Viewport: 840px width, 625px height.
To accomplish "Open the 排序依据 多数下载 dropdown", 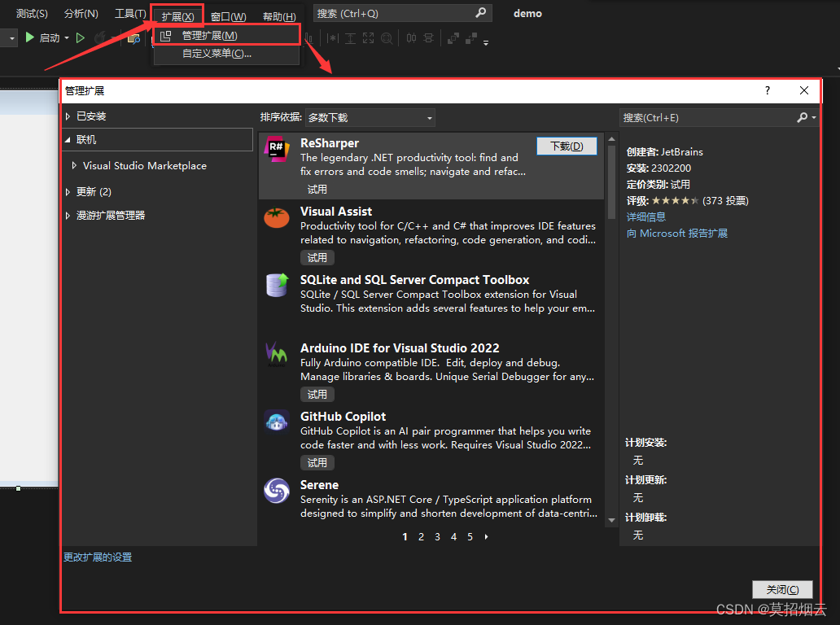I will point(370,118).
